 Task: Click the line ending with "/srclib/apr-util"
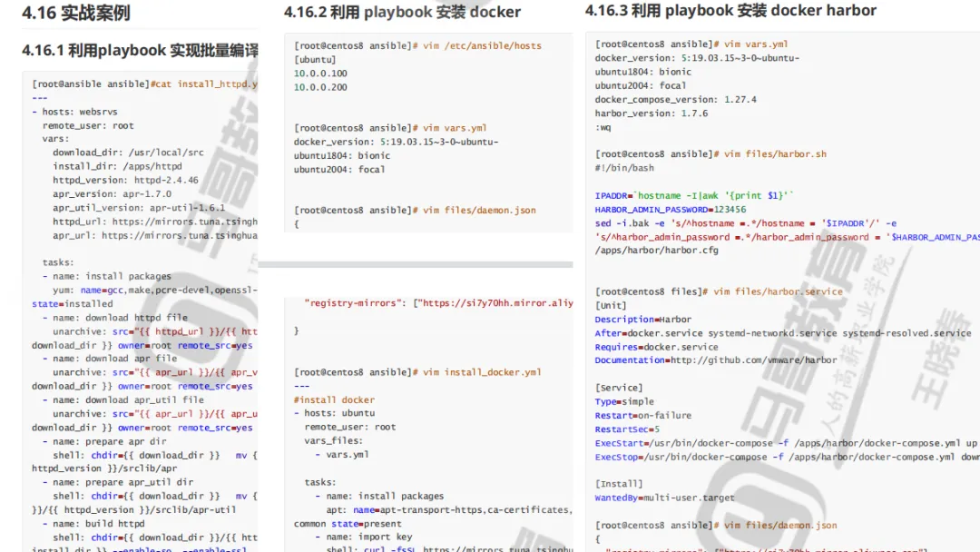pyautogui.click(x=133, y=509)
